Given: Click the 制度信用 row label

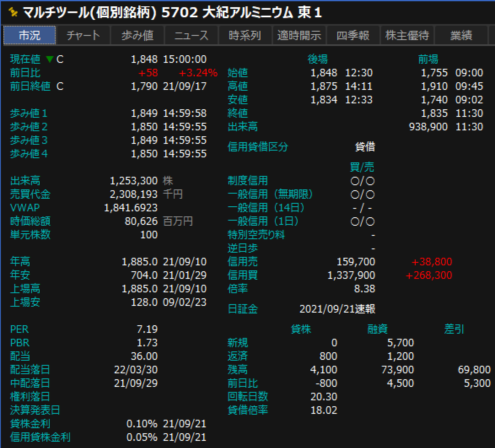Looking at the screenshot, I should tap(248, 181).
